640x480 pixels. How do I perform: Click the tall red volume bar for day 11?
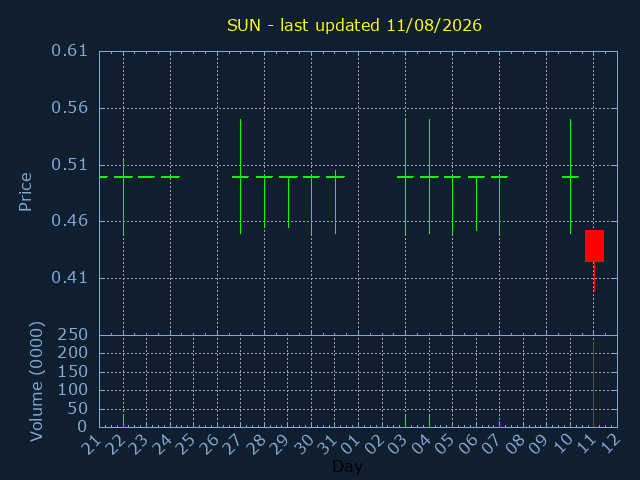tap(593, 384)
